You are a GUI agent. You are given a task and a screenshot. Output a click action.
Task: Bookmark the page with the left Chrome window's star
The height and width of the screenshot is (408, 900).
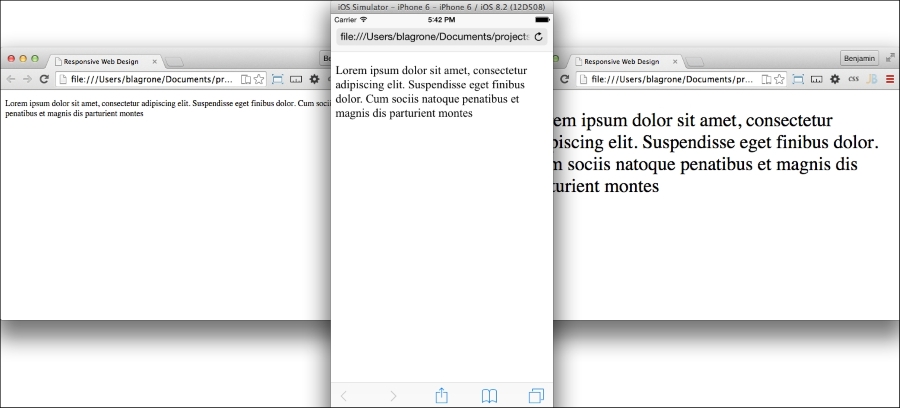259,79
